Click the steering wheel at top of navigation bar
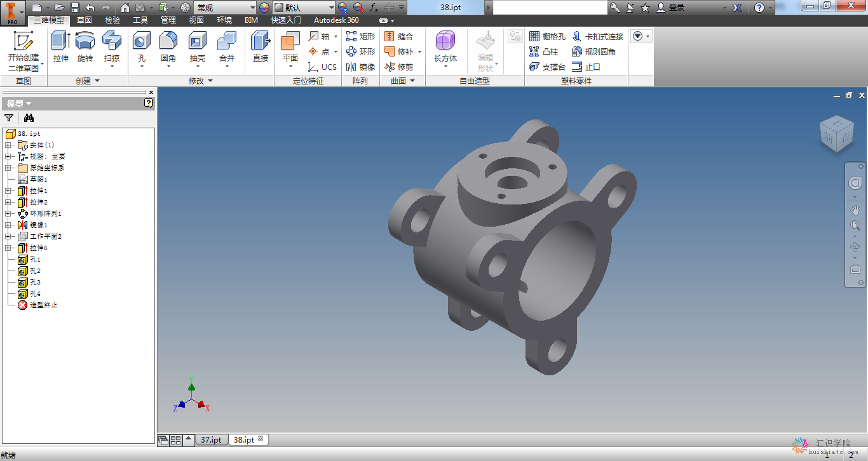868x461 pixels. click(x=855, y=183)
